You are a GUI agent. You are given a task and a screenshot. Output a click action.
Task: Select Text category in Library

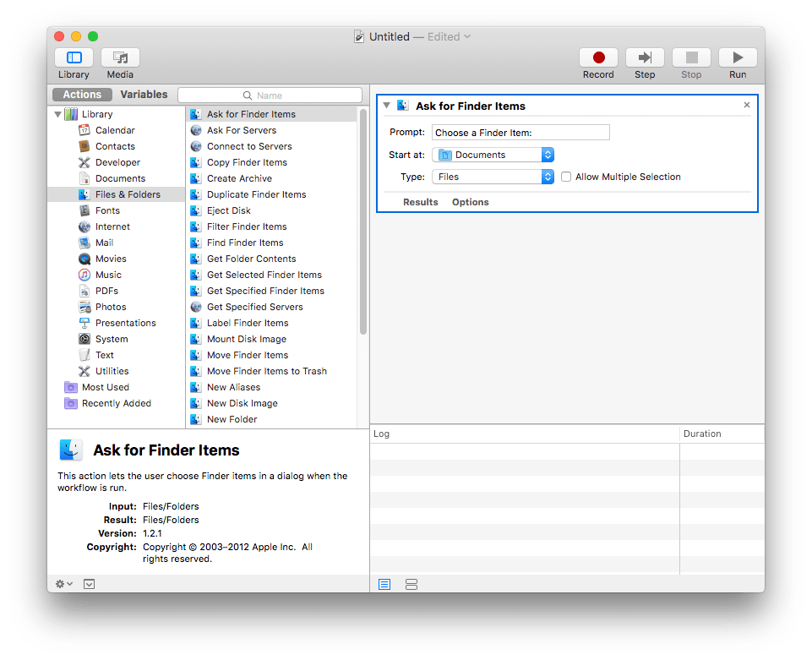tap(104, 355)
